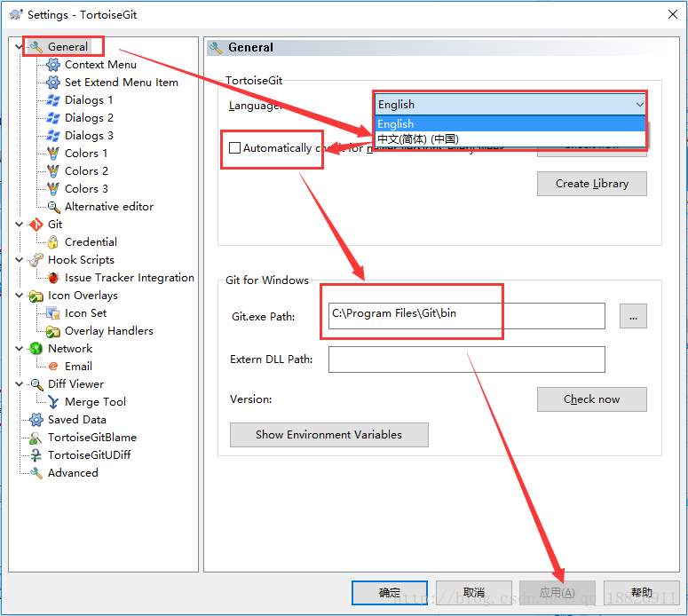Click the Dialogs 3 window icon

(53, 136)
